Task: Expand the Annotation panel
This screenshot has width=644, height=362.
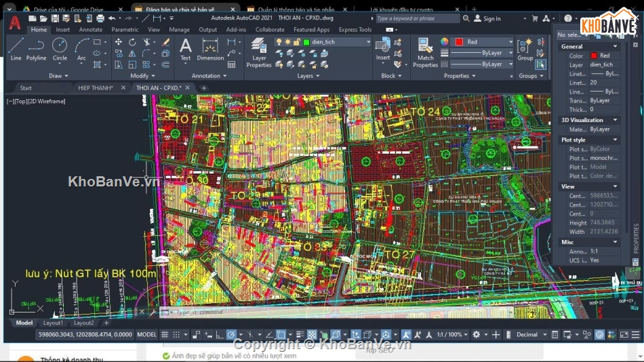Action: click(x=209, y=76)
